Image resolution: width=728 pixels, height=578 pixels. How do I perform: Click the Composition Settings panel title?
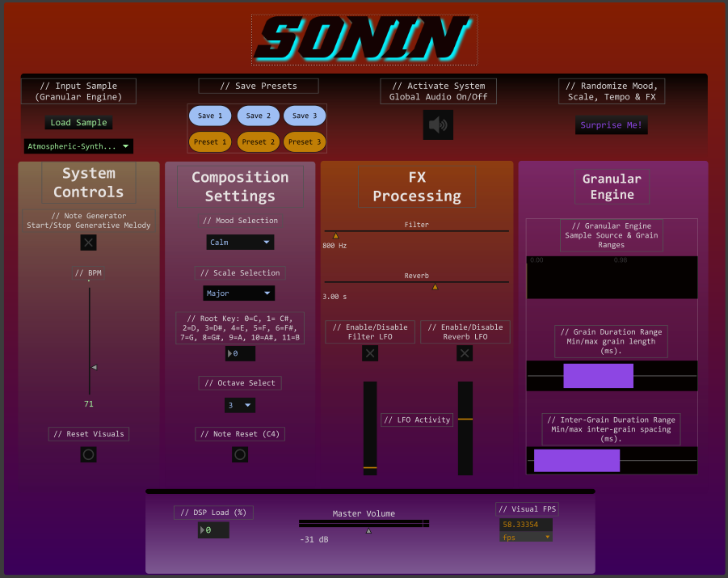240,186
